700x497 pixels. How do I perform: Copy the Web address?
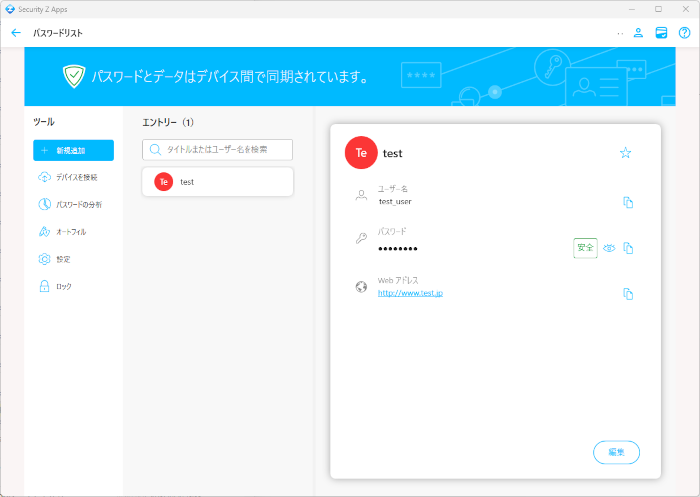[628, 294]
